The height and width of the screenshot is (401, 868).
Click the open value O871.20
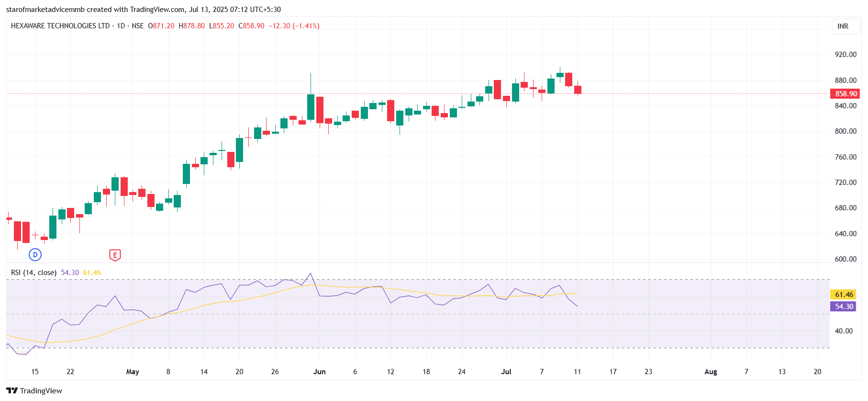(x=161, y=26)
